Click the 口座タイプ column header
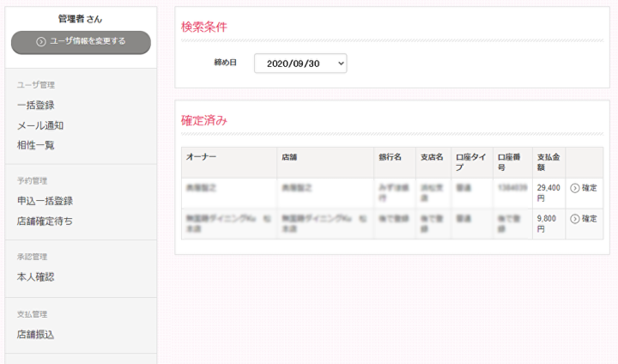Image resolution: width=618 pixels, height=364 pixels. [471, 162]
